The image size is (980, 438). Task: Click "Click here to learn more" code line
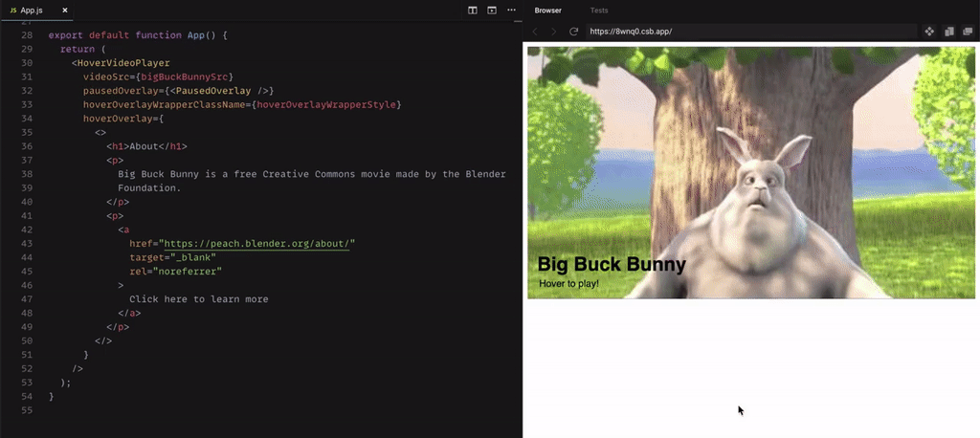pyautogui.click(x=199, y=299)
